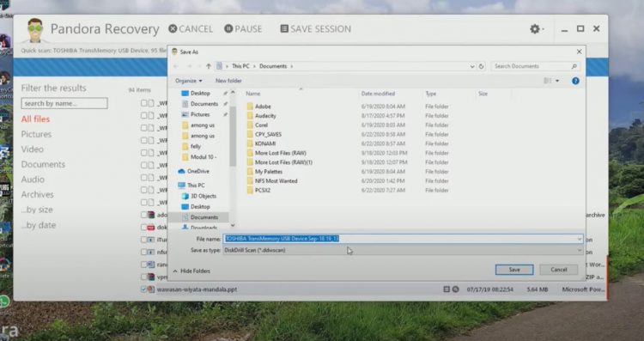Image resolution: width=644 pixels, height=341 pixels.
Task: Tick the checkbox of the 'ado' file row
Action: pos(143,215)
